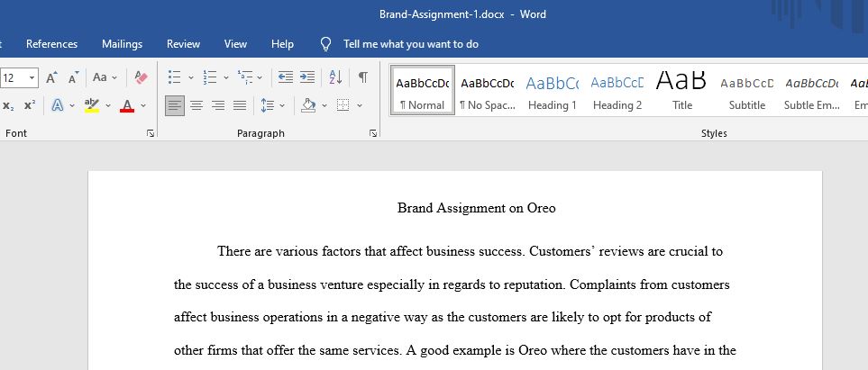Toggle show paragraph marks
Viewport: 868px width, 370px height.
(363, 77)
